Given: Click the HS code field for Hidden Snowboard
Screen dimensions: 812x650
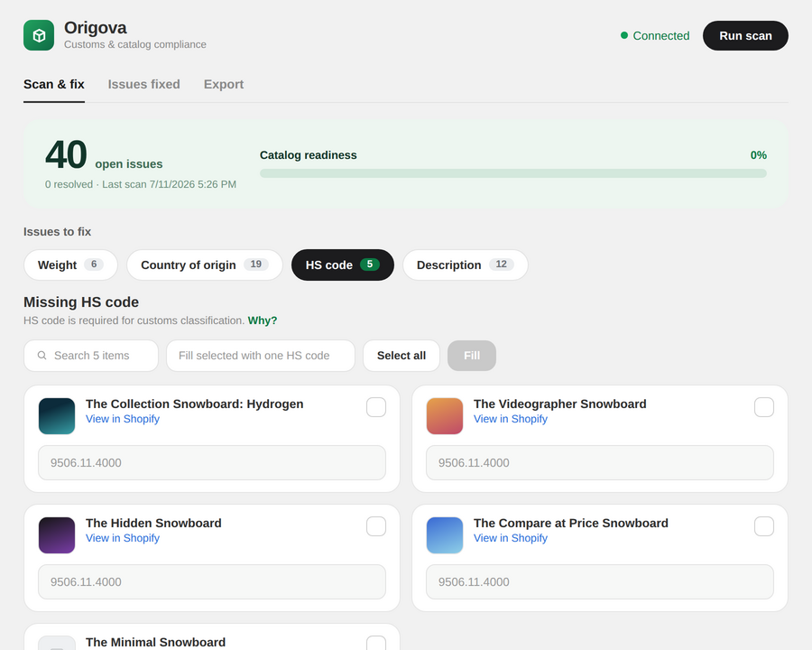Looking at the screenshot, I should [212, 581].
